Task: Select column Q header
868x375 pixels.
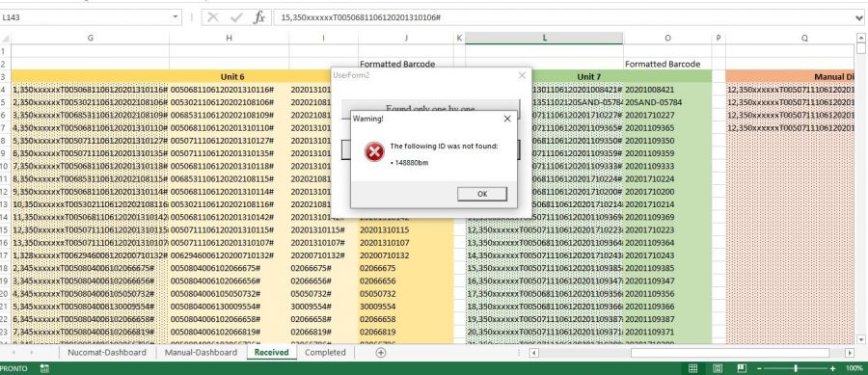Action: pos(790,38)
